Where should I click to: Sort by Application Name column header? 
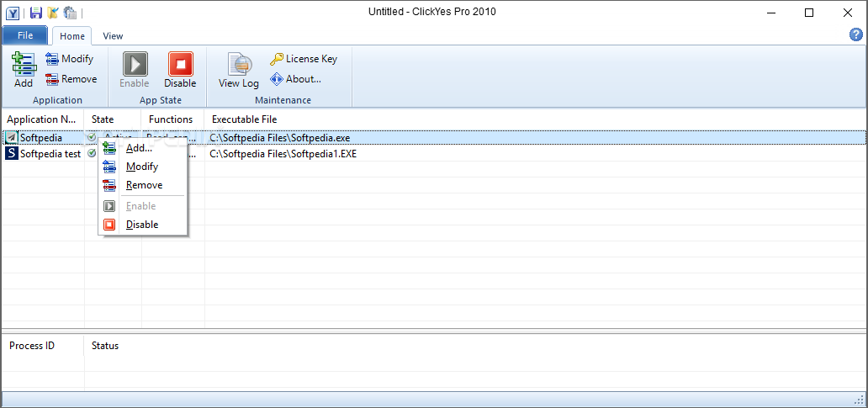[43, 119]
